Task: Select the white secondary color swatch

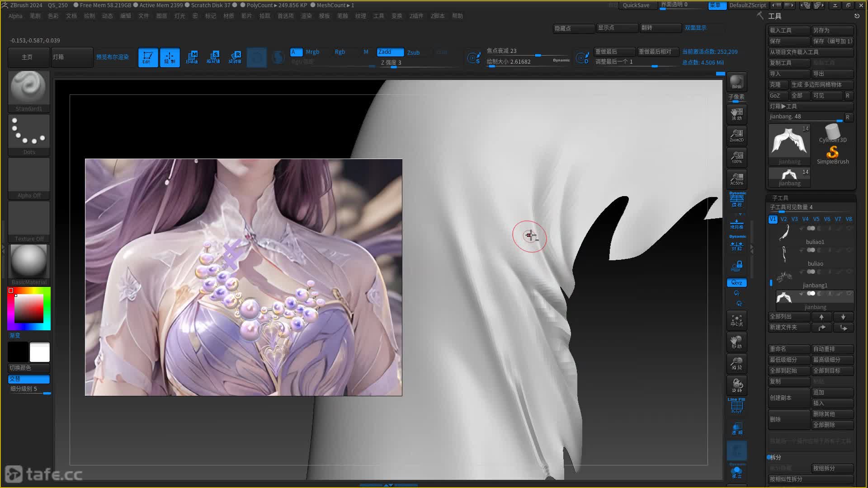Action: 40,352
